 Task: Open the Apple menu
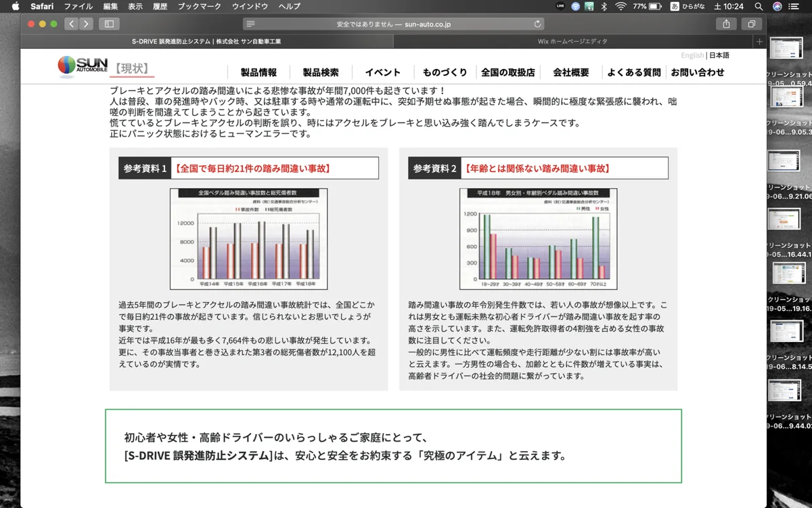pos(15,6)
